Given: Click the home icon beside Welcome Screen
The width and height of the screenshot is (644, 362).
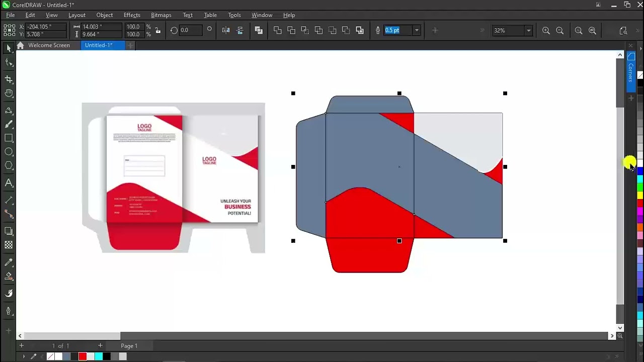Looking at the screenshot, I should coord(20,45).
